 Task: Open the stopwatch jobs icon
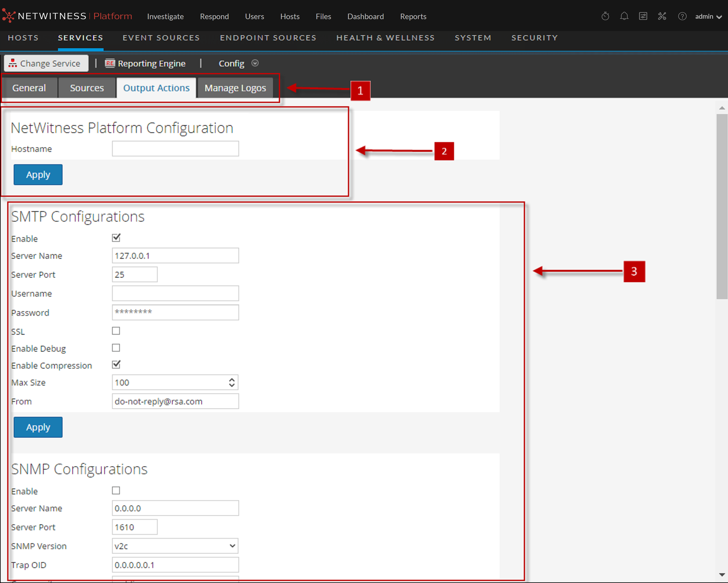coord(605,16)
